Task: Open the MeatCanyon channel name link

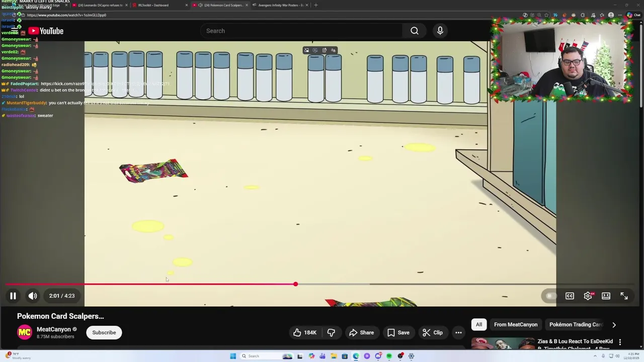Action: coord(54,329)
